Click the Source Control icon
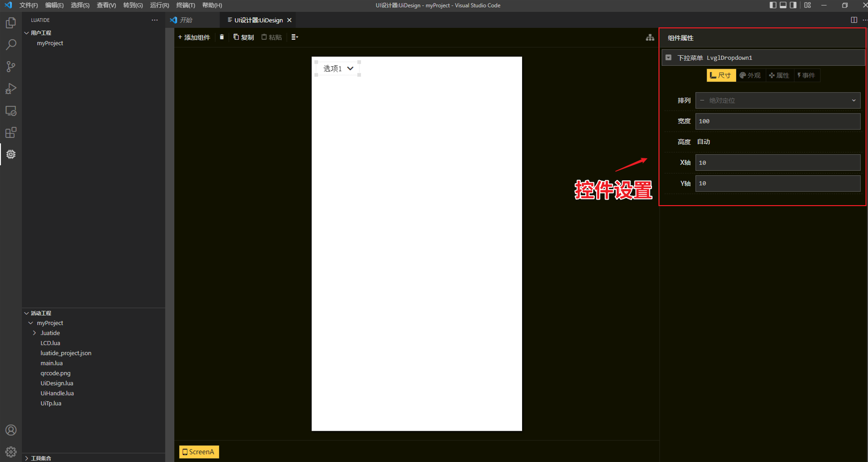Image resolution: width=868 pixels, height=462 pixels. [11, 66]
